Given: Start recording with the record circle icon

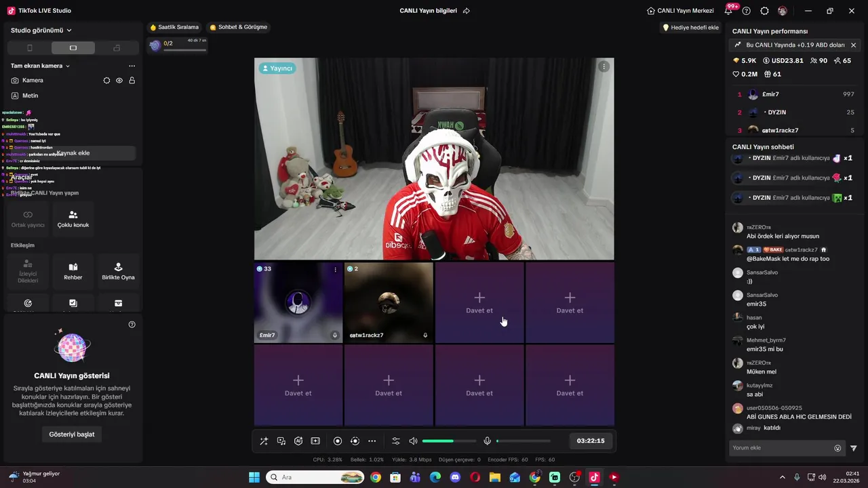Looking at the screenshot, I should click(338, 441).
